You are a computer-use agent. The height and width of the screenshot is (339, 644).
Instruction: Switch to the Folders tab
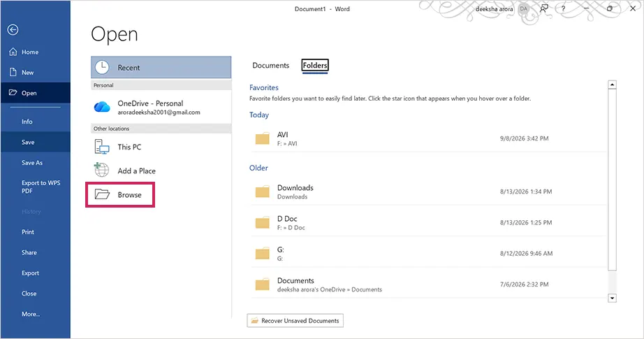(315, 65)
